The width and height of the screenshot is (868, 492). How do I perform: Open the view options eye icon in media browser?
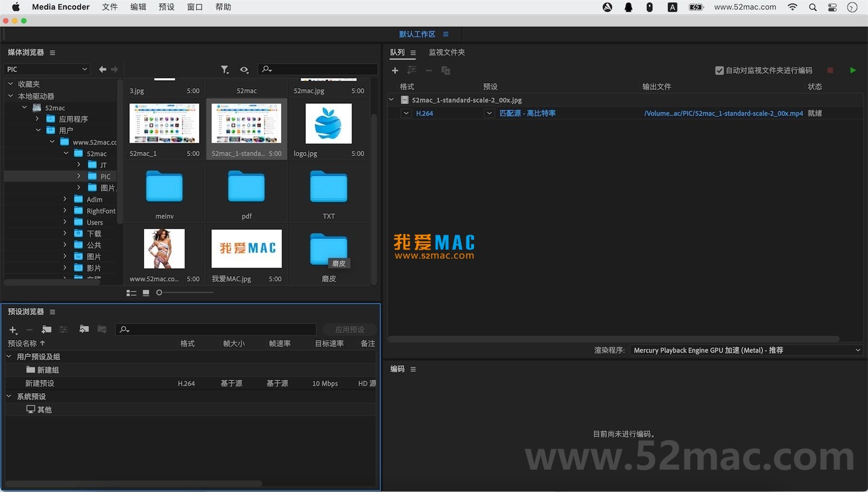coord(244,70)
